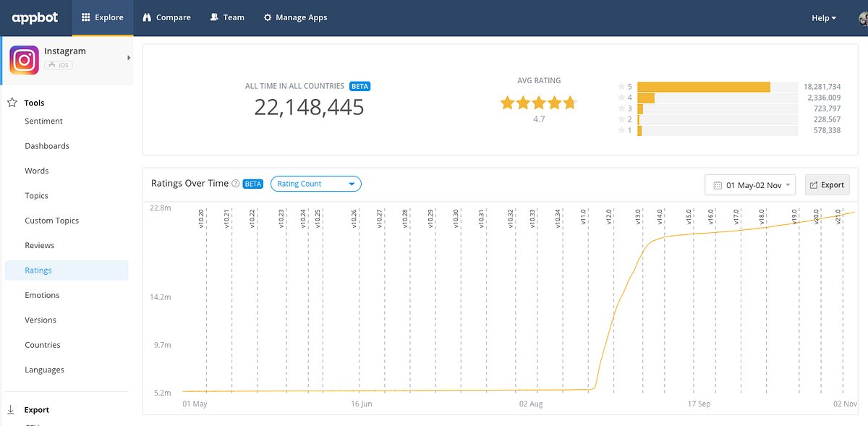Click the 2,336,009 four-star count

[824, 98]
